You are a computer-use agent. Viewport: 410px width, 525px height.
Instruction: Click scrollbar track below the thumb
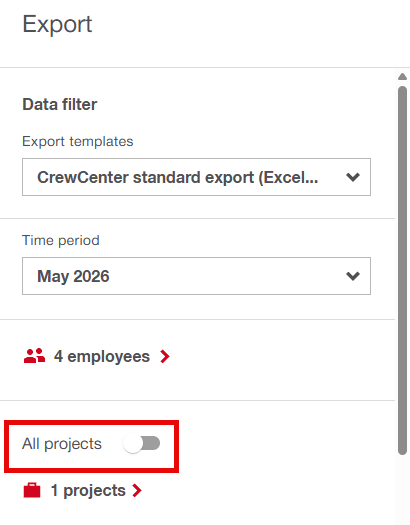tap(402, 489)
